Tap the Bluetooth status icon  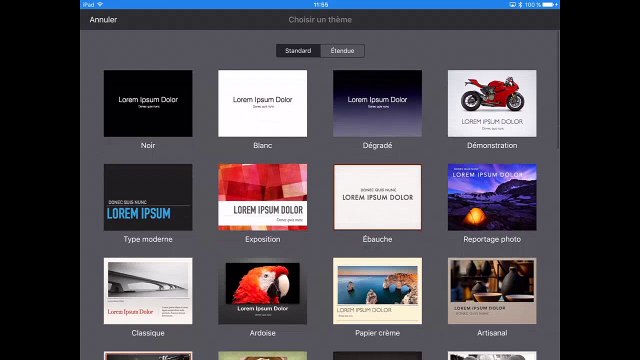[x=520, y=4]
